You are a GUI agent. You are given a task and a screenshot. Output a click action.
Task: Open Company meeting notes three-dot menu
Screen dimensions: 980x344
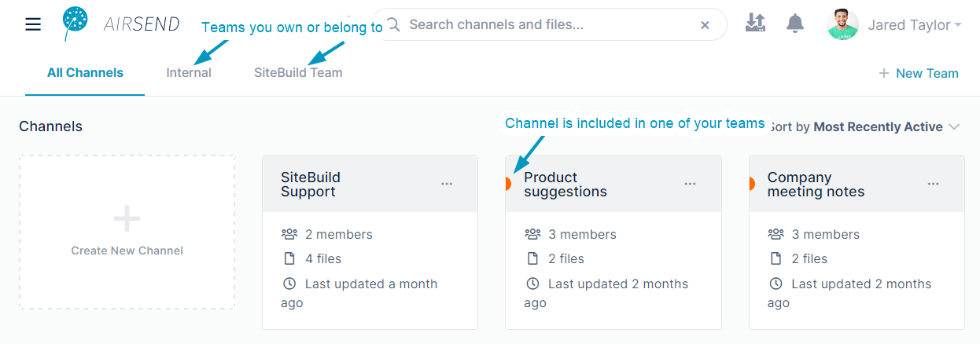point(933,184)
